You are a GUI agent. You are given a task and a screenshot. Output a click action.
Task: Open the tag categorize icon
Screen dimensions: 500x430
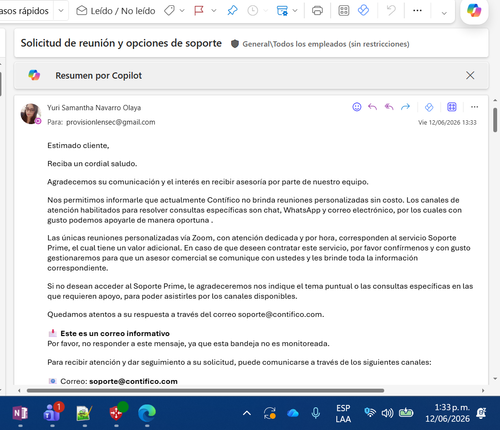point(169,11)
